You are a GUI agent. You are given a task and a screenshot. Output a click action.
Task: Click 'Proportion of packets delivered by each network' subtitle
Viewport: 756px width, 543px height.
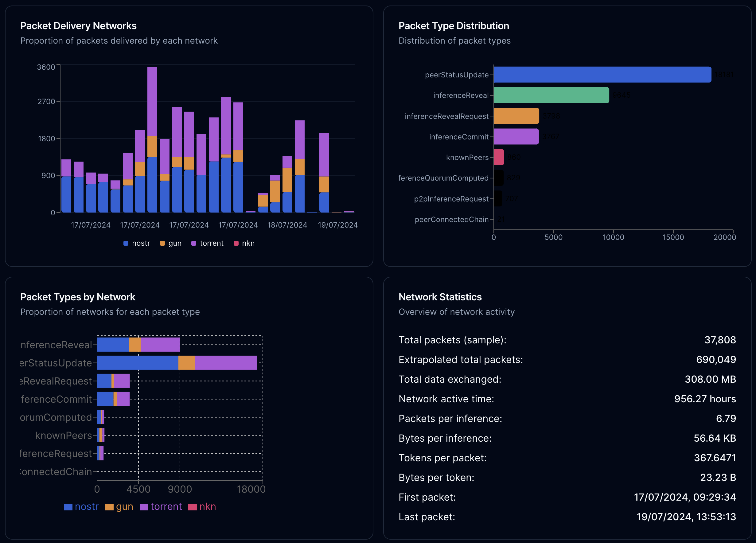pyautogui.click(x=119, y=41)
